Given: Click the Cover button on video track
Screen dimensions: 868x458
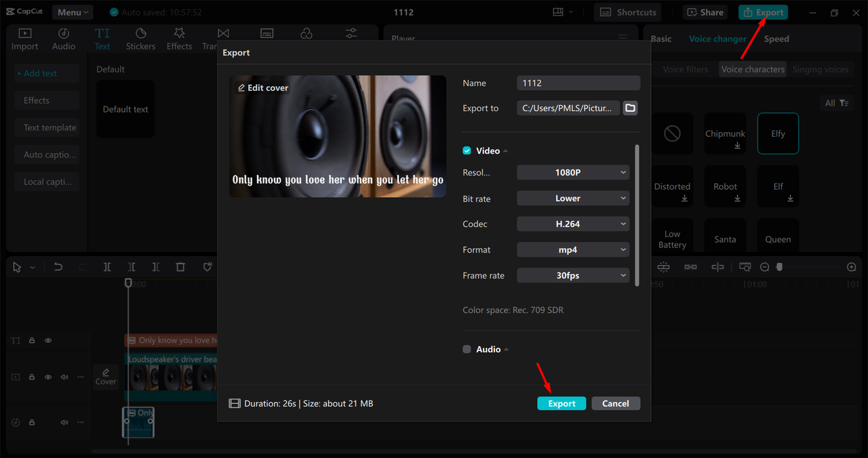Looking at the screenshot, I should point(106,377).
